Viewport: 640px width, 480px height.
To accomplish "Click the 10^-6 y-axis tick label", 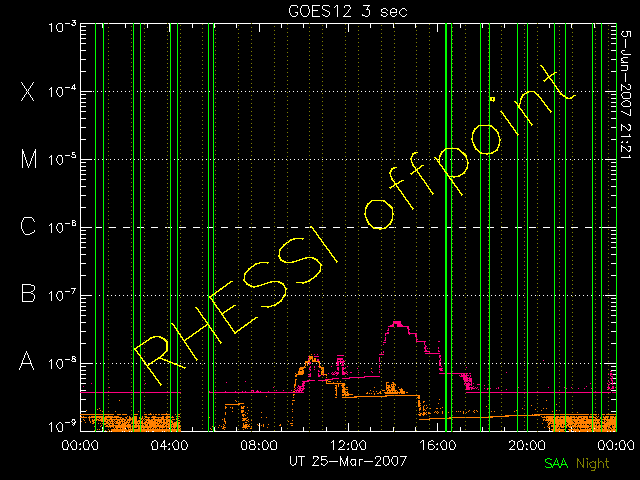I will tap(62, 227).
